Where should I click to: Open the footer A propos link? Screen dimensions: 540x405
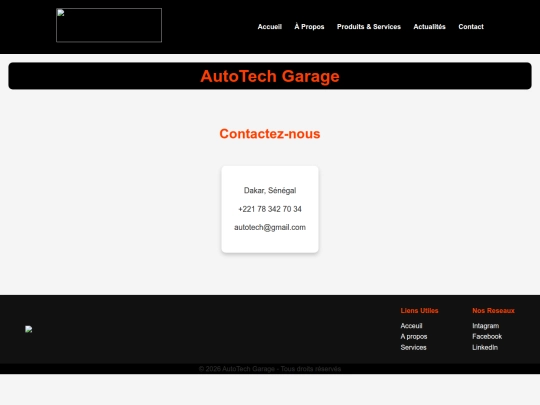414,336
